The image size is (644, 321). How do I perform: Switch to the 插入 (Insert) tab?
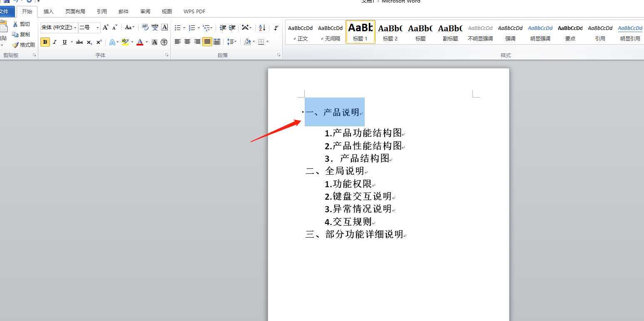tap(49, 12)
